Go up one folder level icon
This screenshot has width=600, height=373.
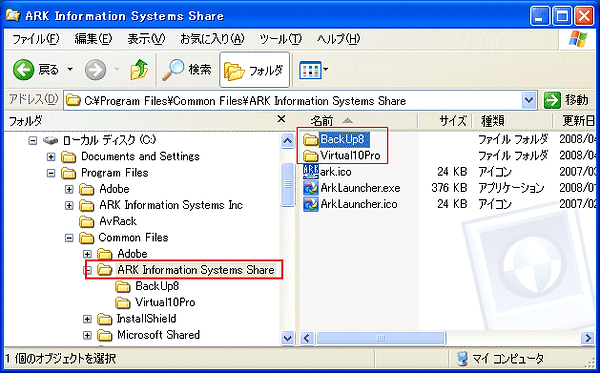point(139,70)
